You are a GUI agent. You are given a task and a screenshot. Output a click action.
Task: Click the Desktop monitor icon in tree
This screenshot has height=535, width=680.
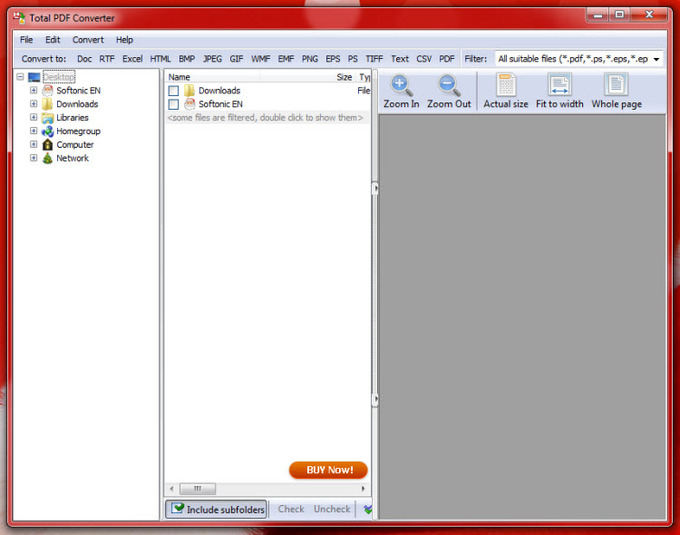34,77
